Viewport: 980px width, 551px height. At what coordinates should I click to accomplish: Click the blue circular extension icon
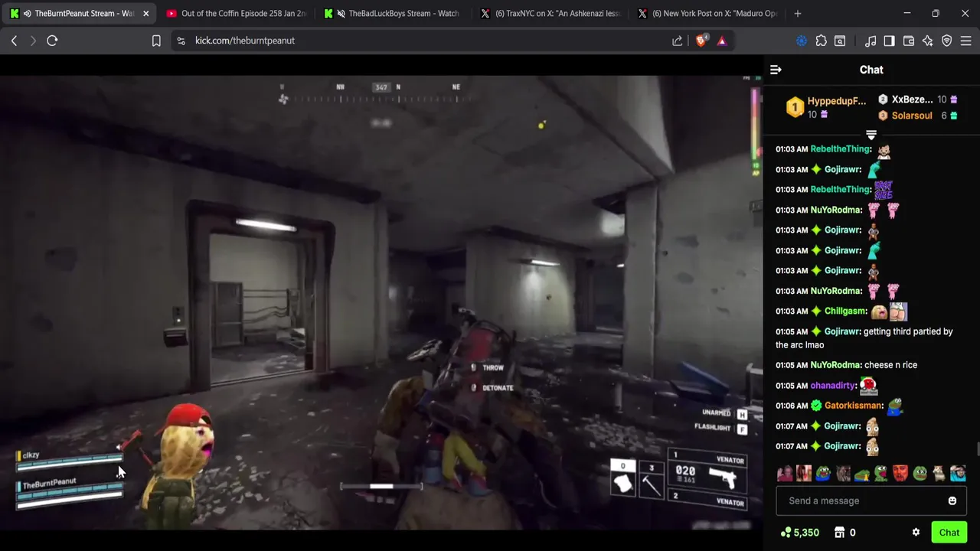[x=802, y=41]
